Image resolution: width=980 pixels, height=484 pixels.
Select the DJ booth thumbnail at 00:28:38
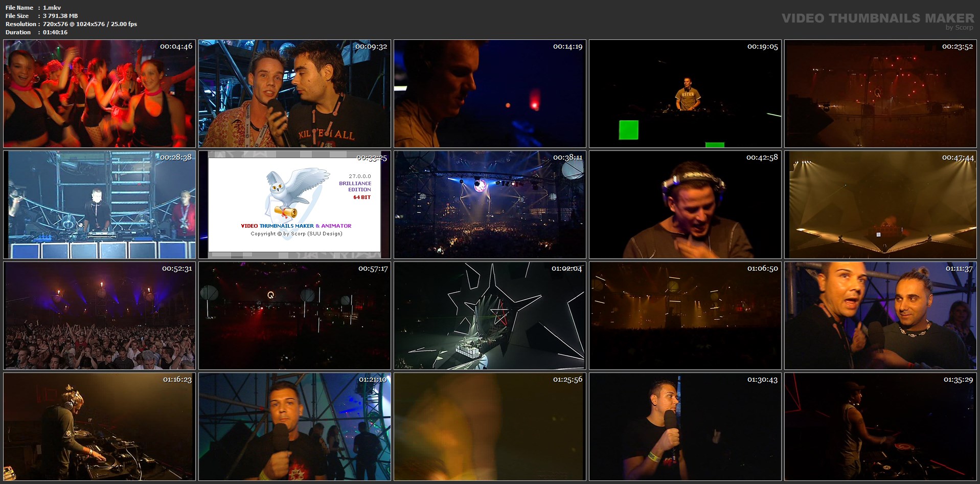[x=99, y=205]
